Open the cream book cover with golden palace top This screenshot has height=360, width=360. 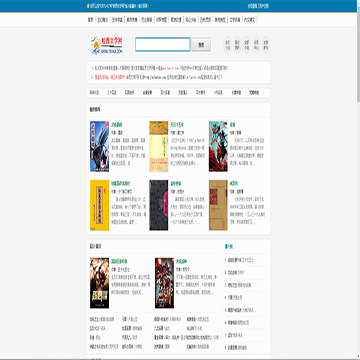coord(159,146)
